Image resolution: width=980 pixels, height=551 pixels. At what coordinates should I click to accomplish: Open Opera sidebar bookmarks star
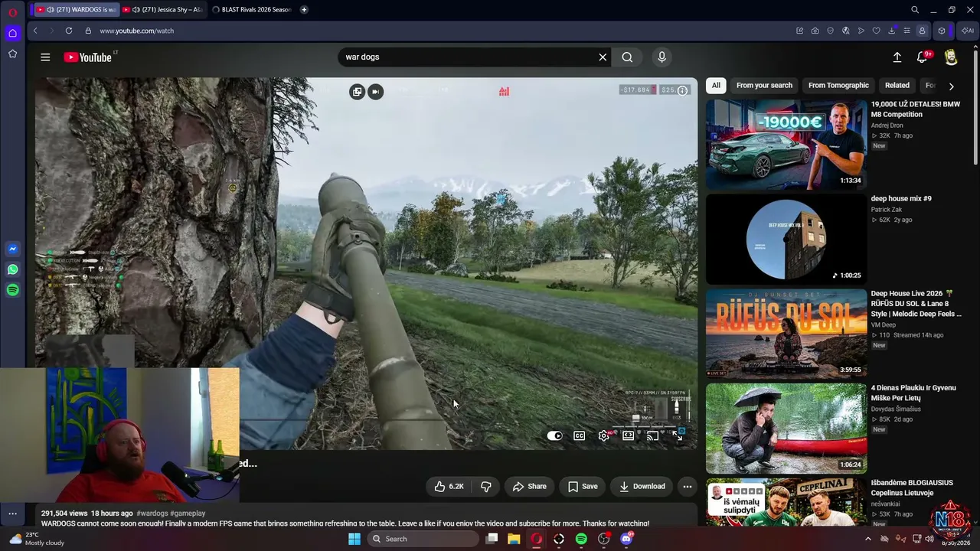[12, 54]
